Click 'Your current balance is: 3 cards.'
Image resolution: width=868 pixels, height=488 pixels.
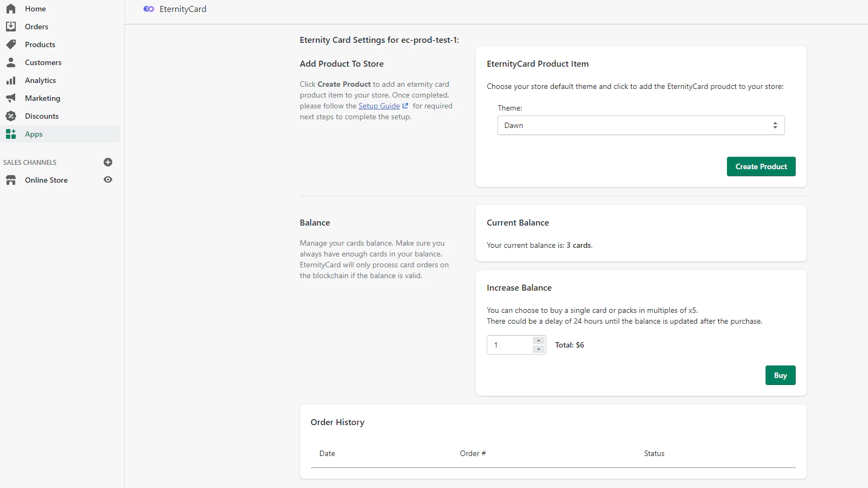[x=539, y=245]
